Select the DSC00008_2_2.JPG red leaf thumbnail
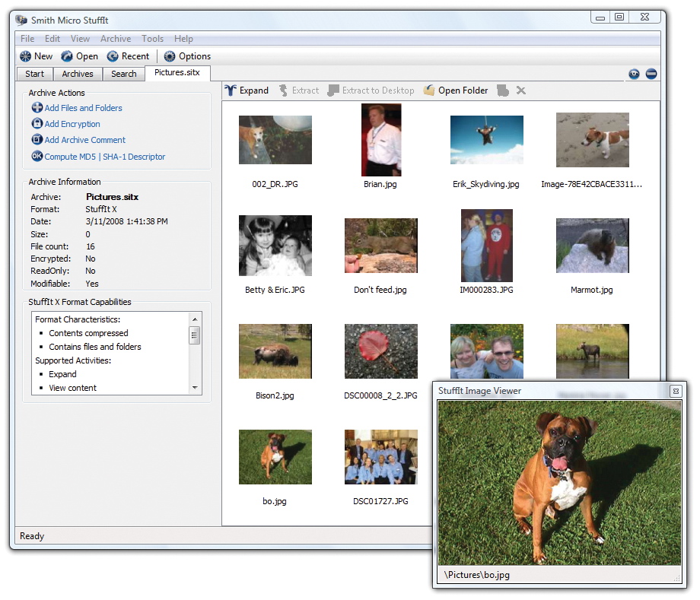The width and height of the screenshot is (700, 600). [x=380, y=351]
